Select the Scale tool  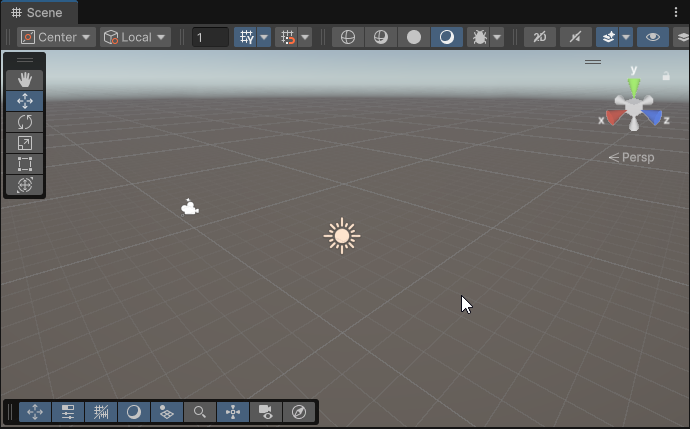tap(25, 143)
